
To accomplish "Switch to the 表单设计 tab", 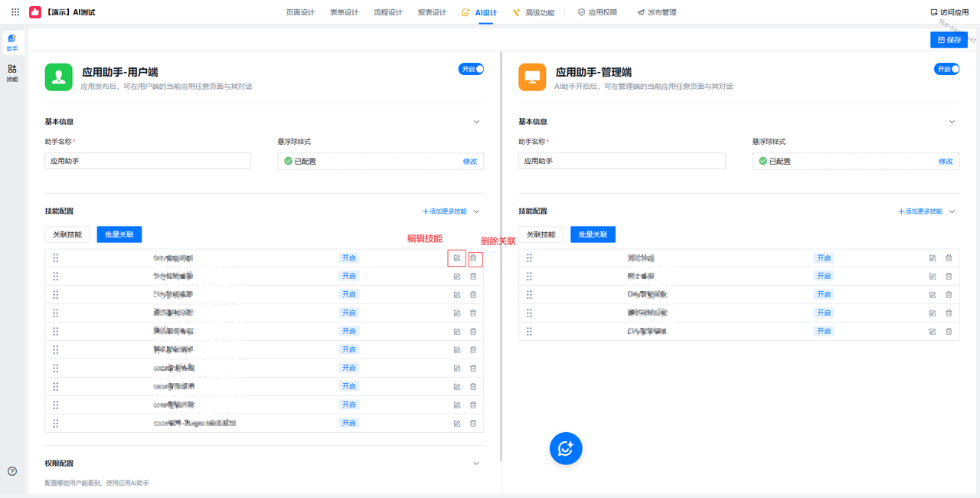I will point(344,12).
